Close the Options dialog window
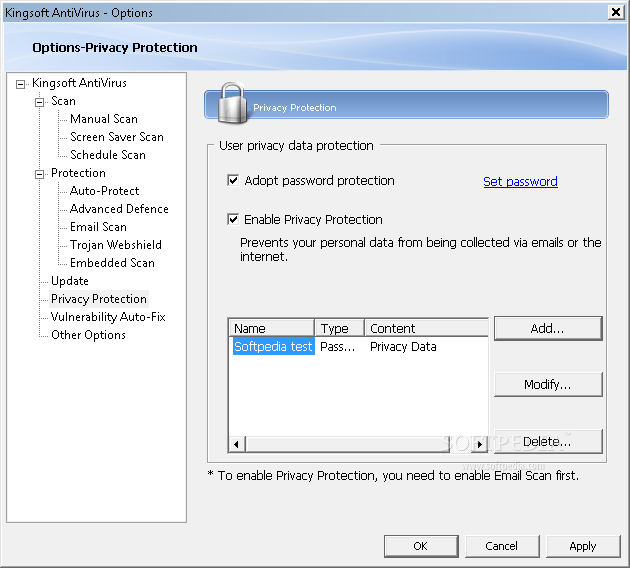 (615, 12)
